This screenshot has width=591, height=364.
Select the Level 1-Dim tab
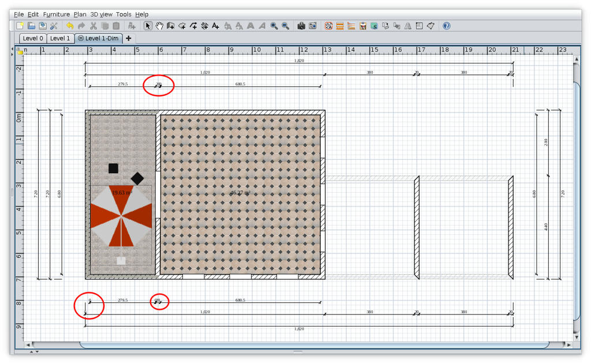[x=98, y=39]
